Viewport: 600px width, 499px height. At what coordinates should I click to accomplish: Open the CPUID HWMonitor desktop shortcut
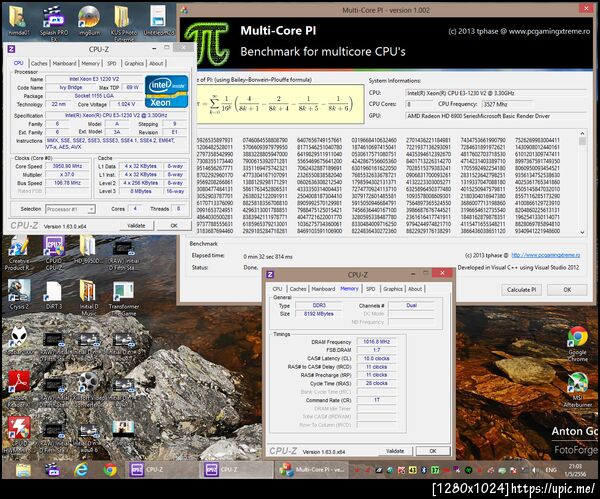tap(19, 434)
